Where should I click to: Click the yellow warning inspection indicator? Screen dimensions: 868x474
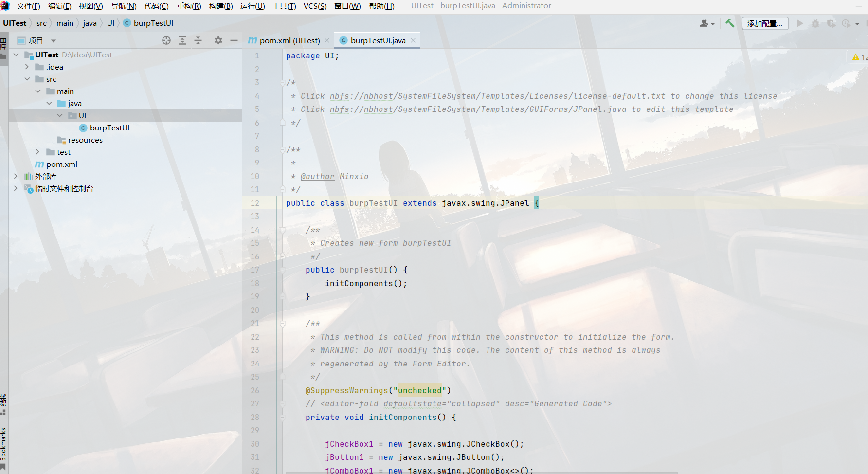coord(856,57)
